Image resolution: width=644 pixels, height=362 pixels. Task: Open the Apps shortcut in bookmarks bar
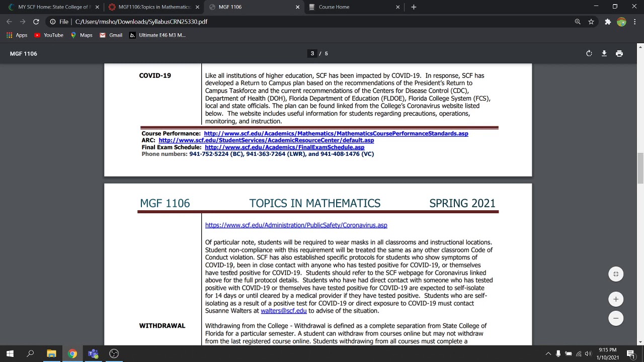tap(17, 35)
